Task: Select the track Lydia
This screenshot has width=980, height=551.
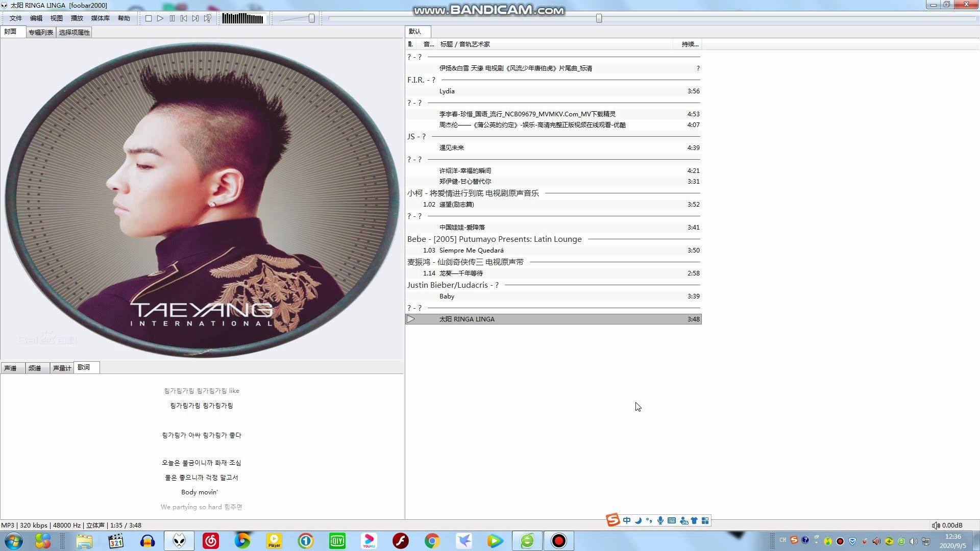Action: (553, 91)
